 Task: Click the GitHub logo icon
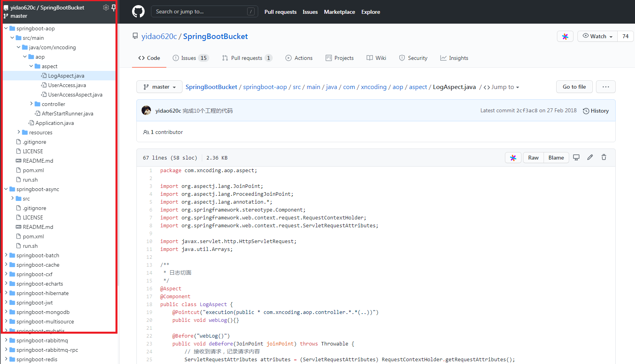[138, 11]
